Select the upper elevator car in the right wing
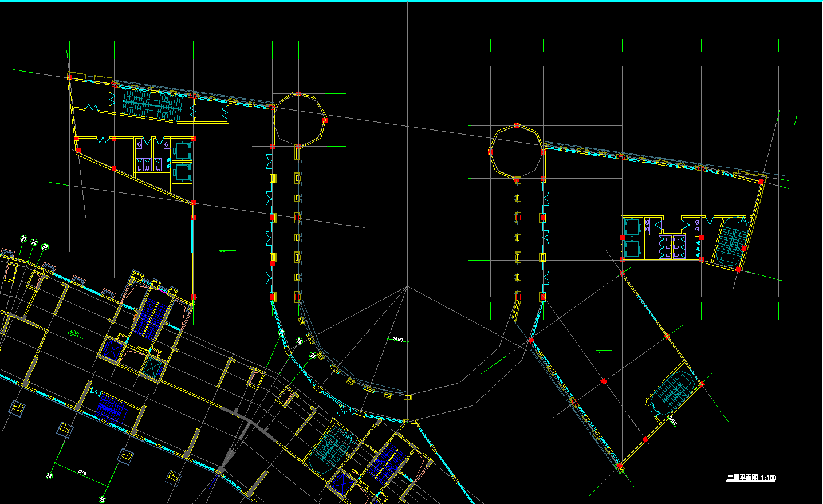823x504 pixels. tap(632, 227)
